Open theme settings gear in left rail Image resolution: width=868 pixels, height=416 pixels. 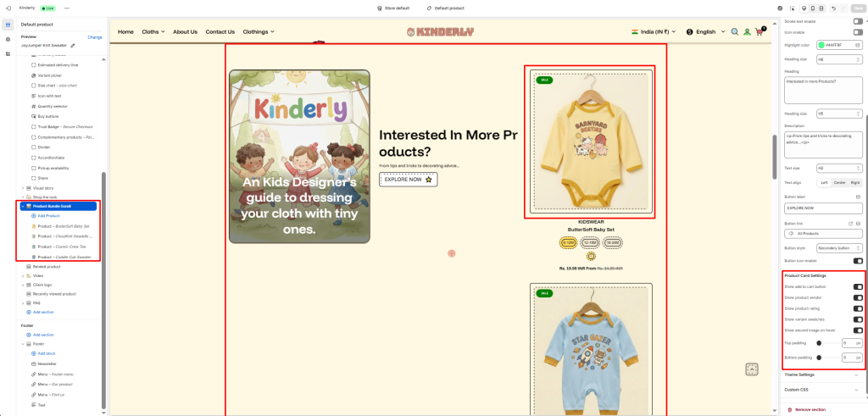tap(8, 39)
